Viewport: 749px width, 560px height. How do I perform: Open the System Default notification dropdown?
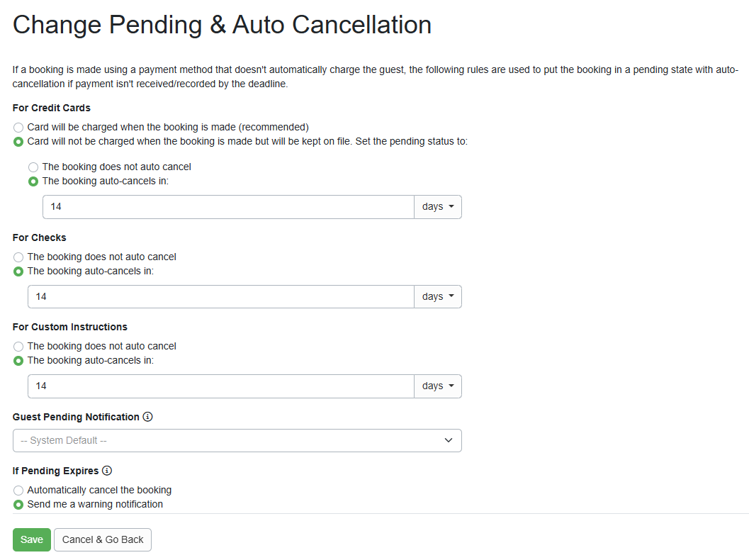point(237,440)
